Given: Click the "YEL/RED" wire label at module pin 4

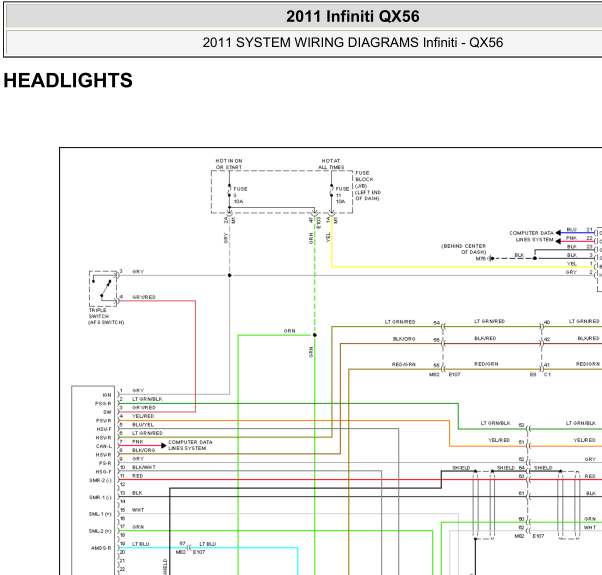Looking at the screenshot, I should tap(143, 416).
